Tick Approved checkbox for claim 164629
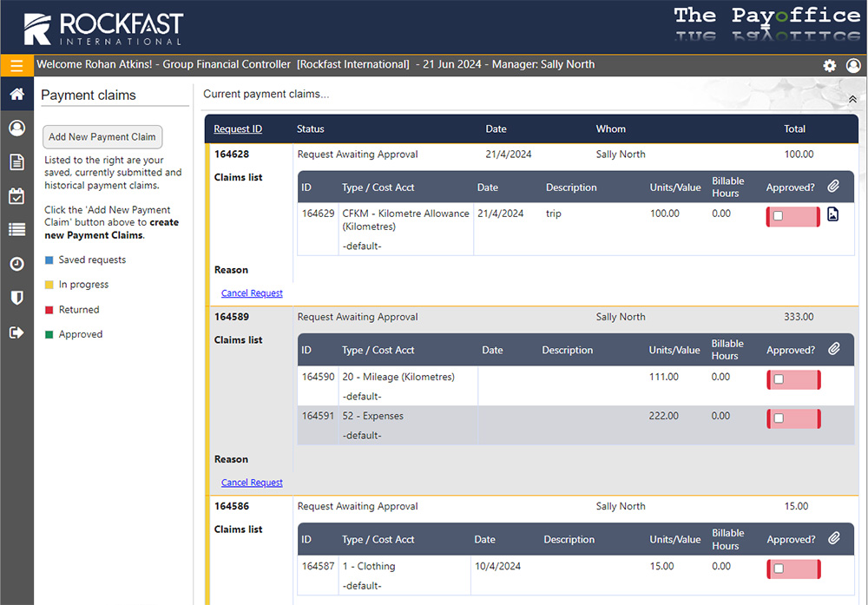This screenshot has width=868, height=605. pyautogui.click(x=778, y=216)
